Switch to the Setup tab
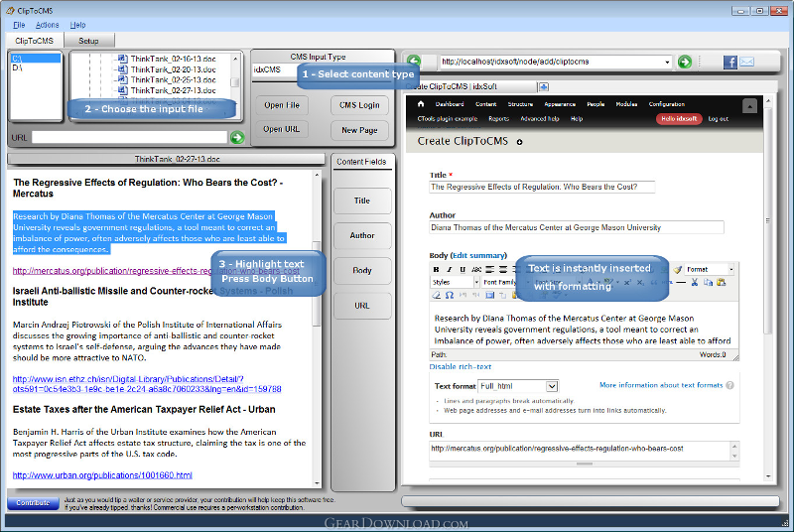794x532 pixels. coord(88,41)
